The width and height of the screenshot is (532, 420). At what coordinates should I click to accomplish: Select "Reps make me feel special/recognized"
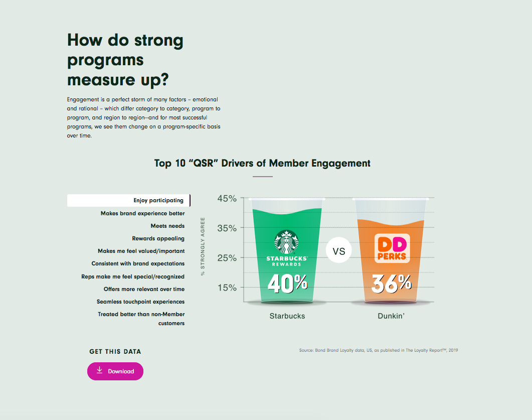pyautogui.click(x=133, y=276)
